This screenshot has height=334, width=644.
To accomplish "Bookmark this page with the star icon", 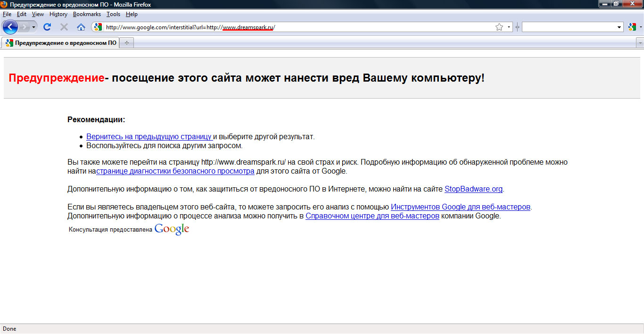I will pos(499,27).
